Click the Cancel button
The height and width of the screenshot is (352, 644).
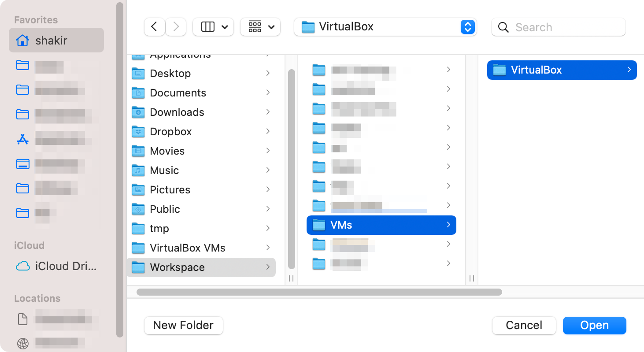click(524, 326)
